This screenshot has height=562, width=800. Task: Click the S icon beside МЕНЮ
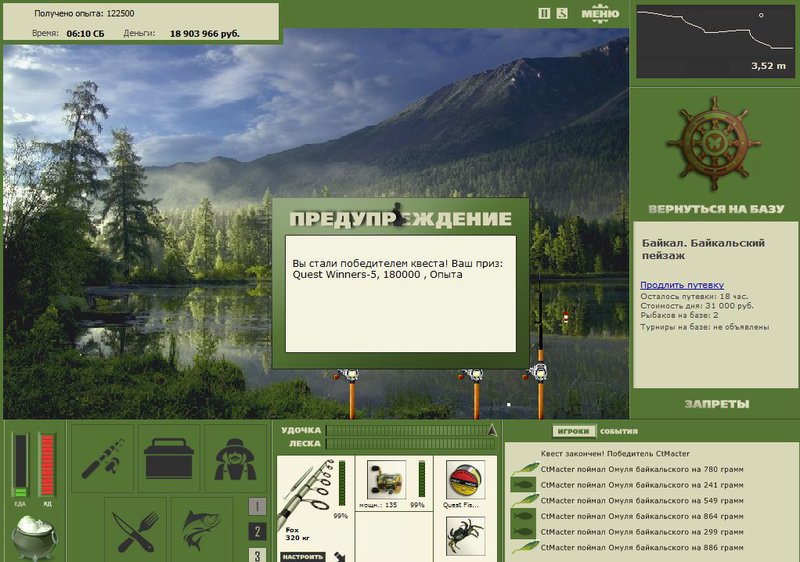pos(562,13)
